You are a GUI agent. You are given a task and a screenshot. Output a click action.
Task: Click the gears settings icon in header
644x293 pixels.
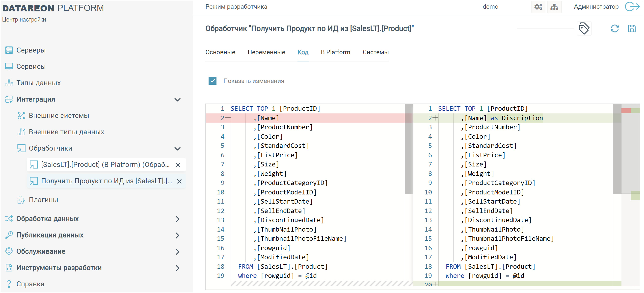(538, 7)
